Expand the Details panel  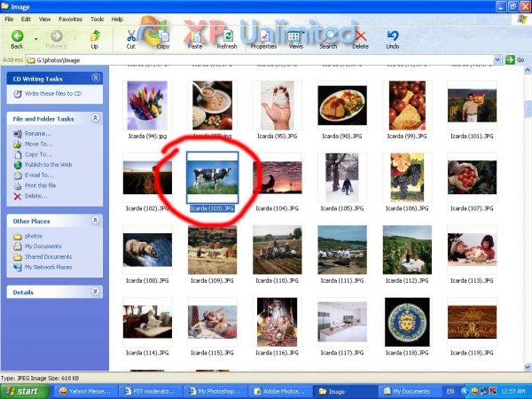pos(96,292)
